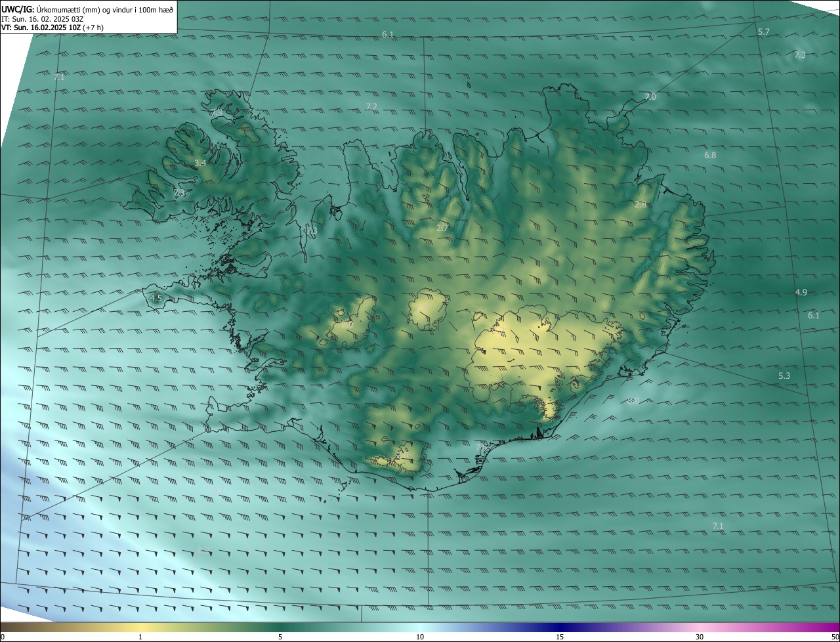Click the 5.7 value label on the map
The height and width of the screenshot is (642, 840).
[x=764, y=32]
